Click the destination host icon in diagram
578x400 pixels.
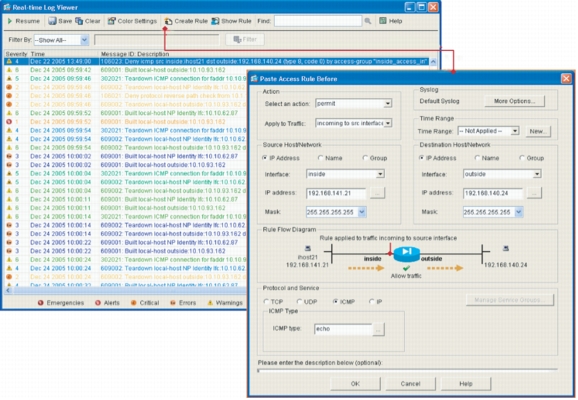(506, 248)
